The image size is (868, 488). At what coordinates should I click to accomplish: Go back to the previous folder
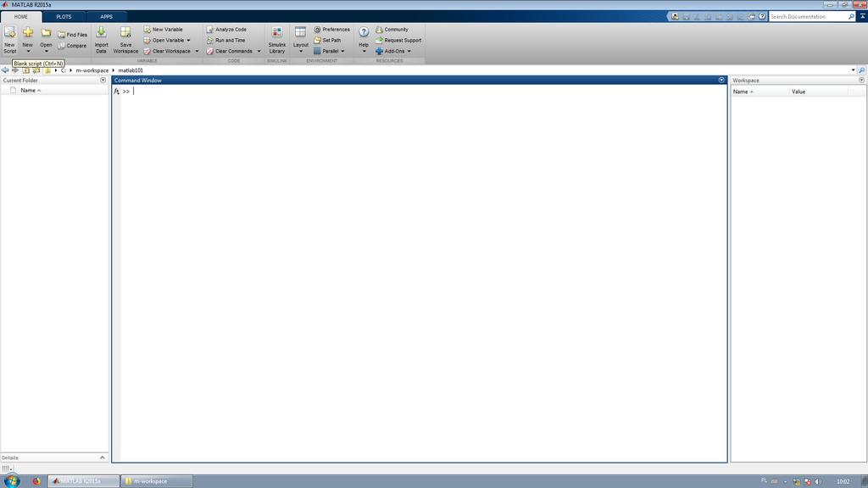5,70
